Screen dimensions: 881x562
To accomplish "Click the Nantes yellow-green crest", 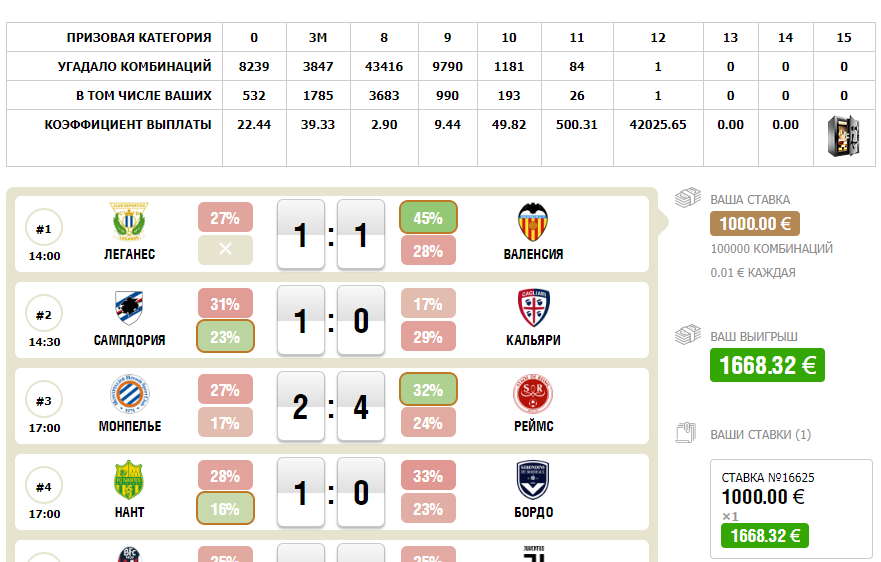I will pos(129,480).
